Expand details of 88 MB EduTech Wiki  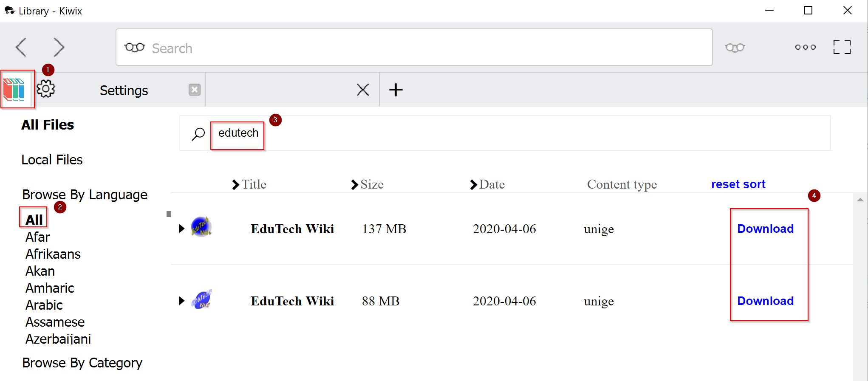(x=181, y=301)
